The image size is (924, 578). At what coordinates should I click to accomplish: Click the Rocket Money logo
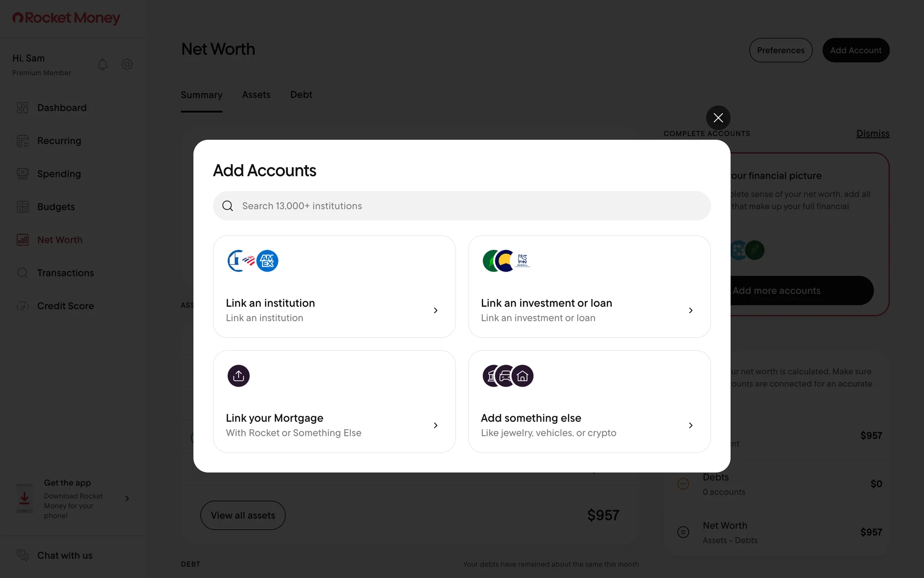(66, 18)
